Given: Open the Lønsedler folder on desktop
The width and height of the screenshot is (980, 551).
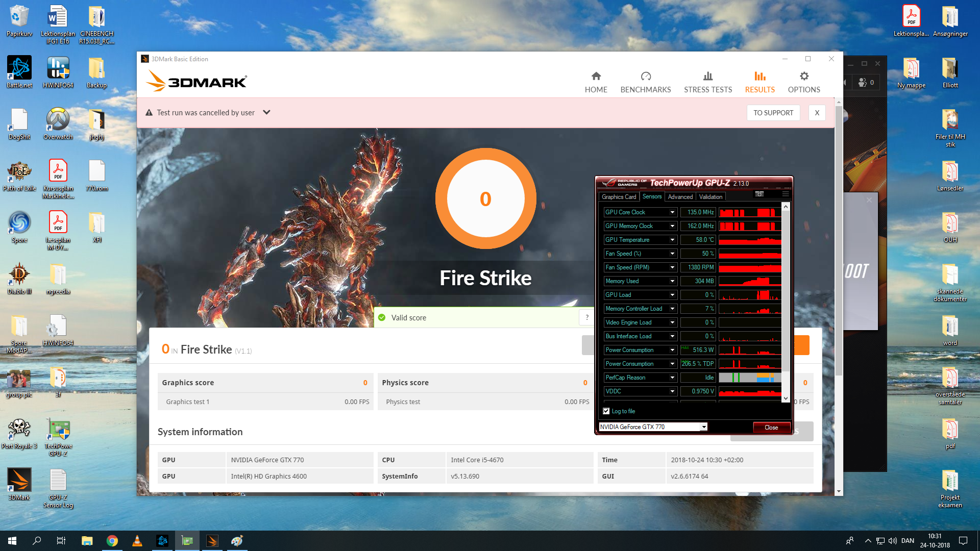Looking at the screenshot, I should coord(950,175).
